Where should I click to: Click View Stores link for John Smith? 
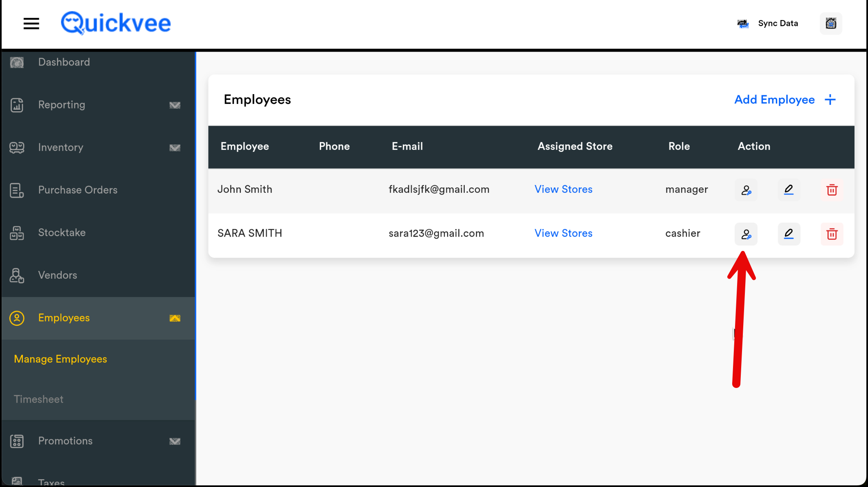click(563, 189)
